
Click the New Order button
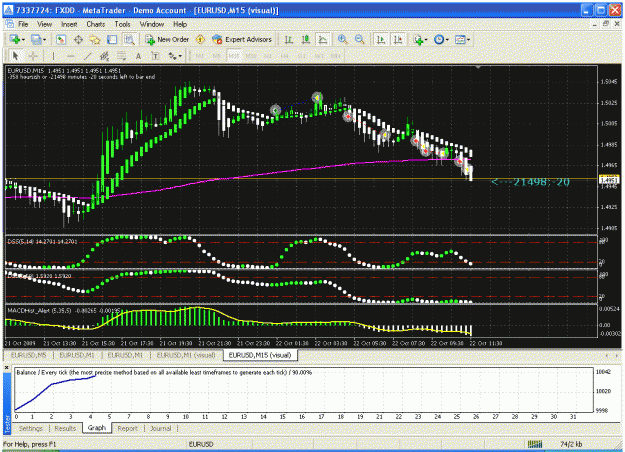pyautogui.click(x=167, y=39)
